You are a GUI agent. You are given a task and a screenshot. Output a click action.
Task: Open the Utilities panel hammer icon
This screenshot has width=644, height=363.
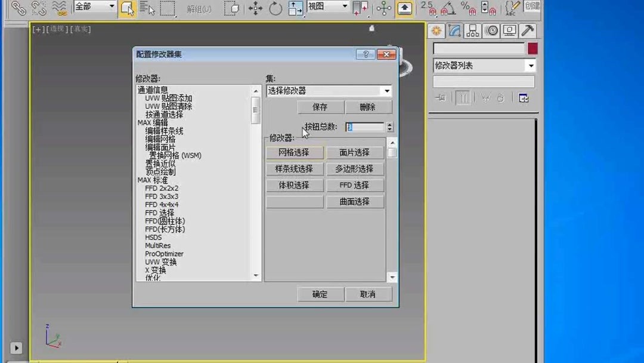coord(525,30)
